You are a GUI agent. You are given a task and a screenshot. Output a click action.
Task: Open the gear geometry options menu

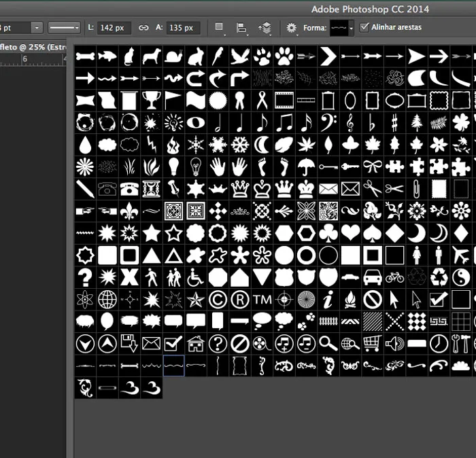click(292, 28)
